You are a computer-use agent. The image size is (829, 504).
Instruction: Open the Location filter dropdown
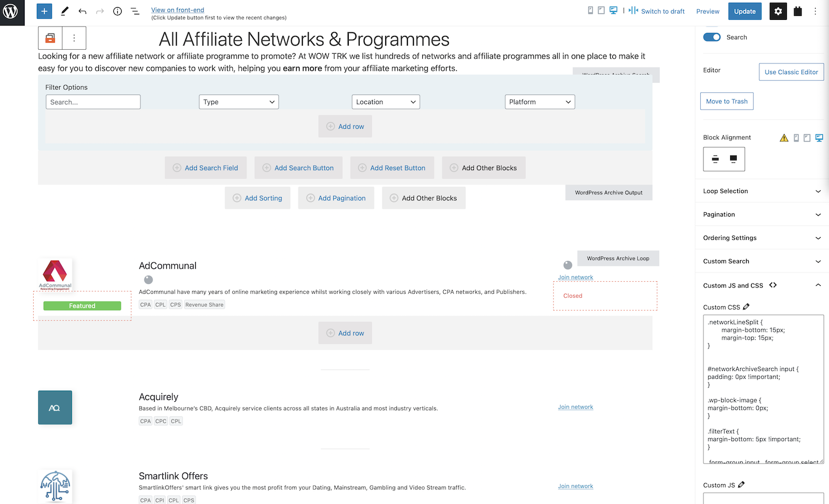[x=386, y=102]
